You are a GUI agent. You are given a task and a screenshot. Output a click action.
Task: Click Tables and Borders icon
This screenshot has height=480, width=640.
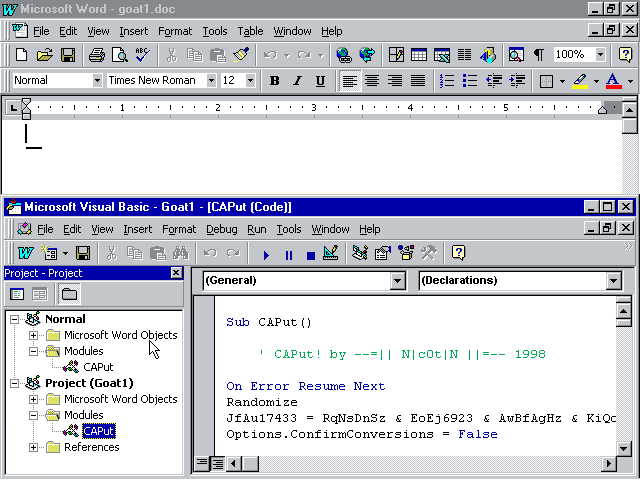pos(396,55)
